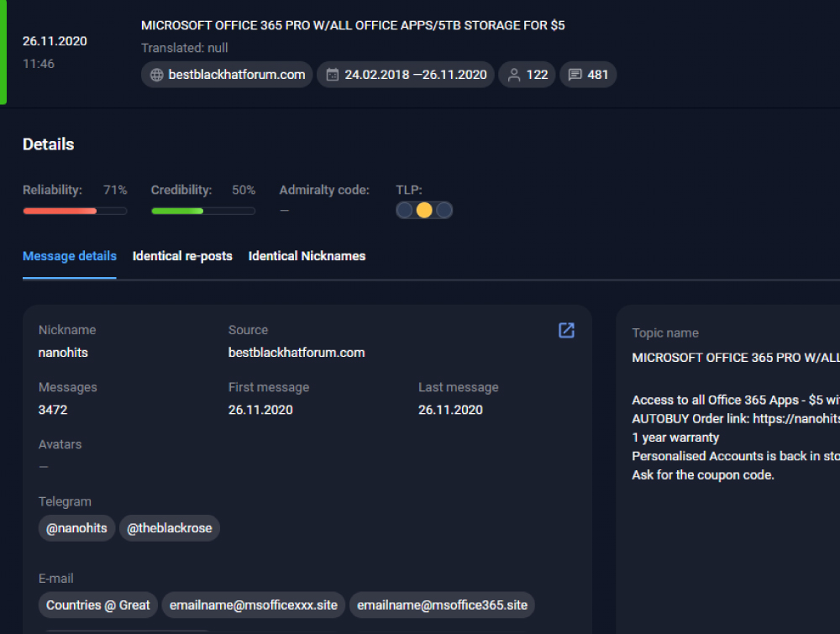The width and height of the screenshot is (840, 634).
Task: Click the Admiralty code label
Action: click(324, 190)
